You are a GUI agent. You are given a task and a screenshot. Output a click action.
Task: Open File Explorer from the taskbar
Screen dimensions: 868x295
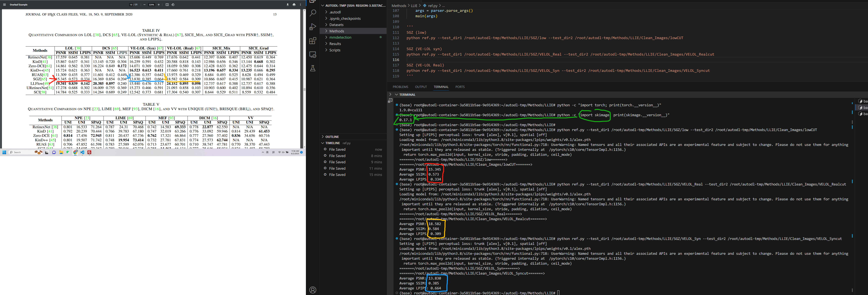point(61,152)
